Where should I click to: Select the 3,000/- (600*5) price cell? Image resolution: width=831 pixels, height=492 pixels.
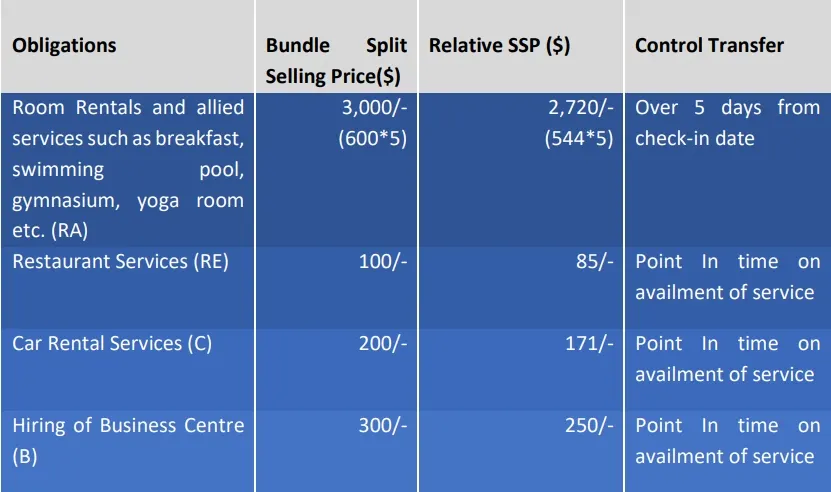[374, 122]
